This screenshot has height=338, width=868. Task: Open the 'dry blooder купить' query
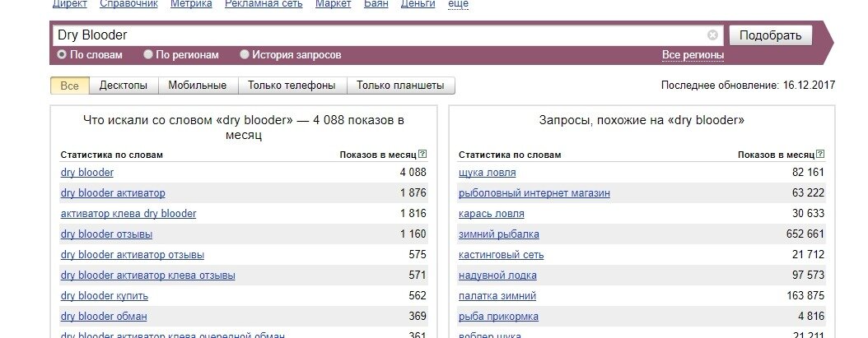pyautogui.click(x=104, y=296)
